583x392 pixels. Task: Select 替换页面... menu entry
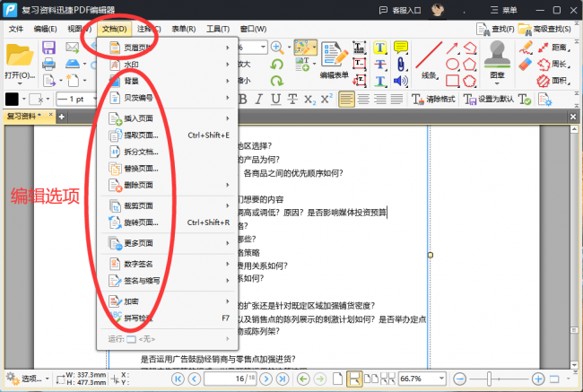(x=168, y=169)
